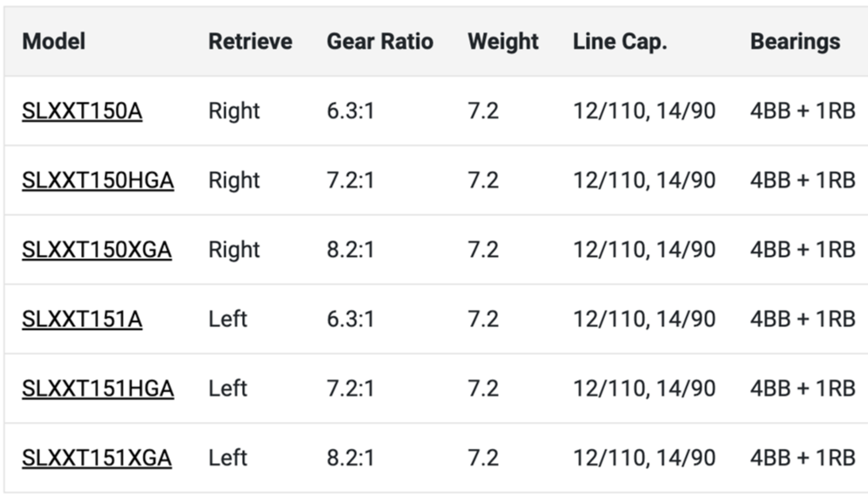
Task: Select the Line Cap. column header
Action: pos(620,42)
